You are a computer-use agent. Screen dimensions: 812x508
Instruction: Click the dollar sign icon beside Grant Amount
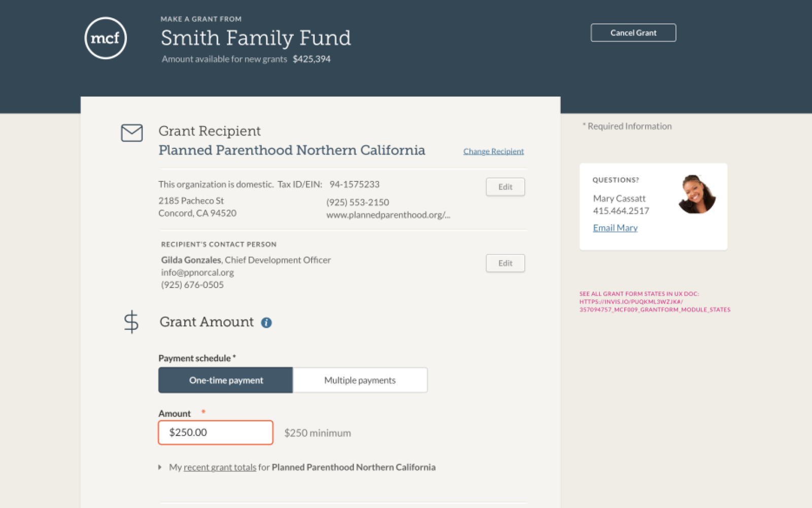point(131,322)
